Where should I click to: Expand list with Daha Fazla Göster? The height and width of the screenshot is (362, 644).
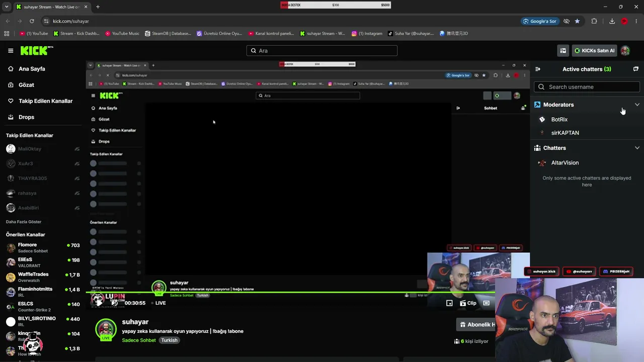coord(24,222)
